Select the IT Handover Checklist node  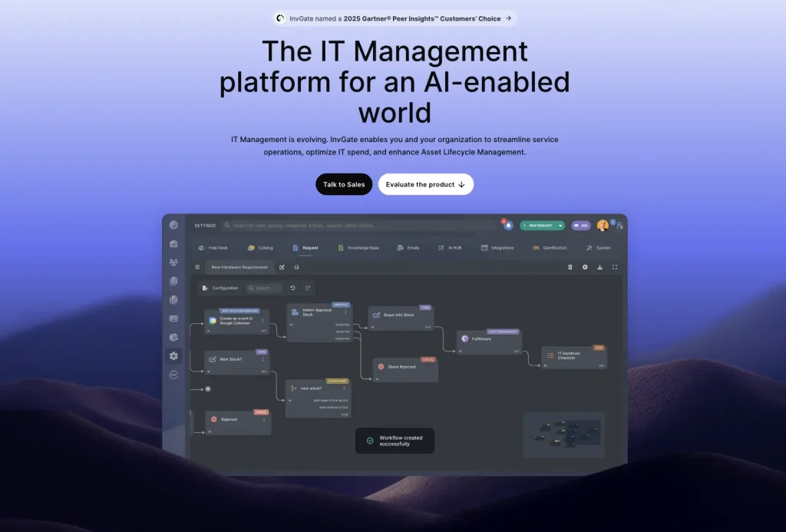[574, 357]
